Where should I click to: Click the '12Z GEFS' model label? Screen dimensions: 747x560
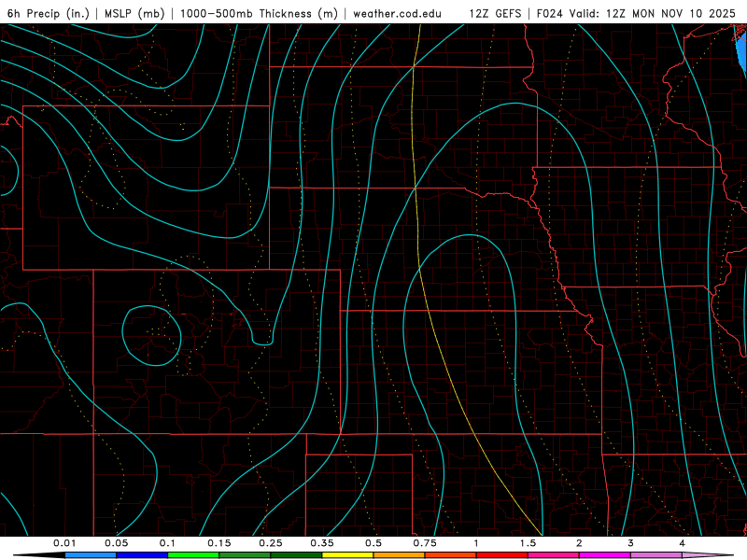495,13
